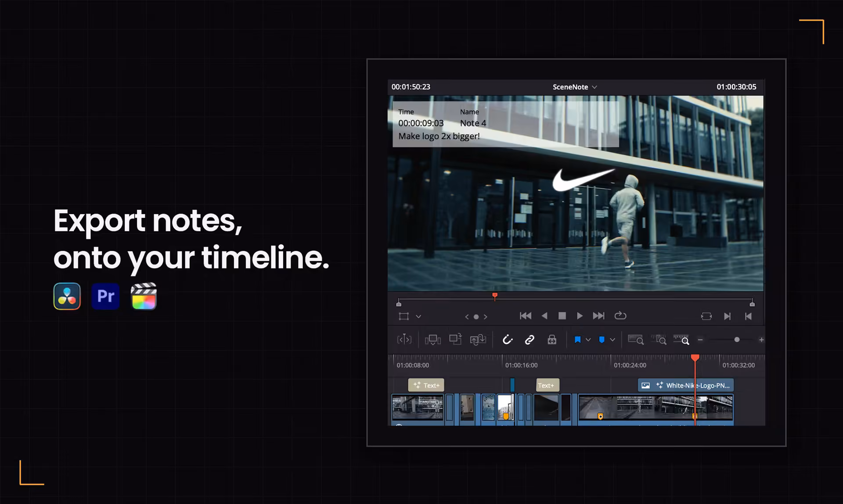Select the White-Nike-Logo-PN... clip

pos(685,385)
